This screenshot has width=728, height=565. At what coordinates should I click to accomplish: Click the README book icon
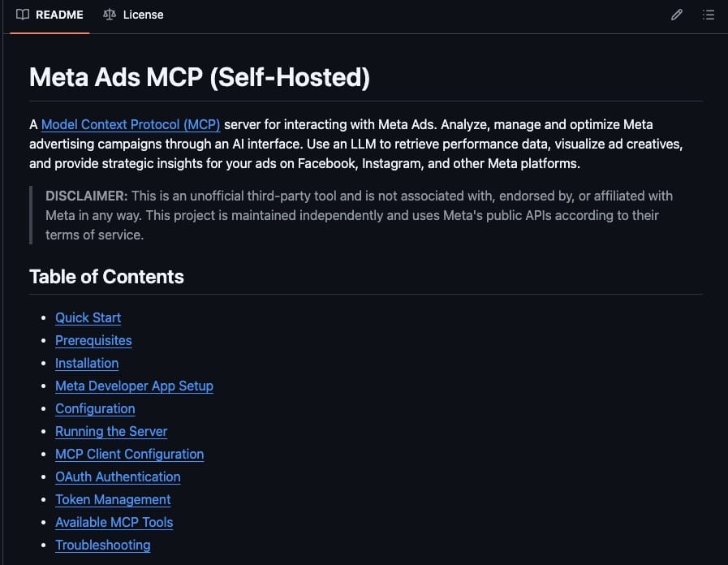tap(22, 15)
